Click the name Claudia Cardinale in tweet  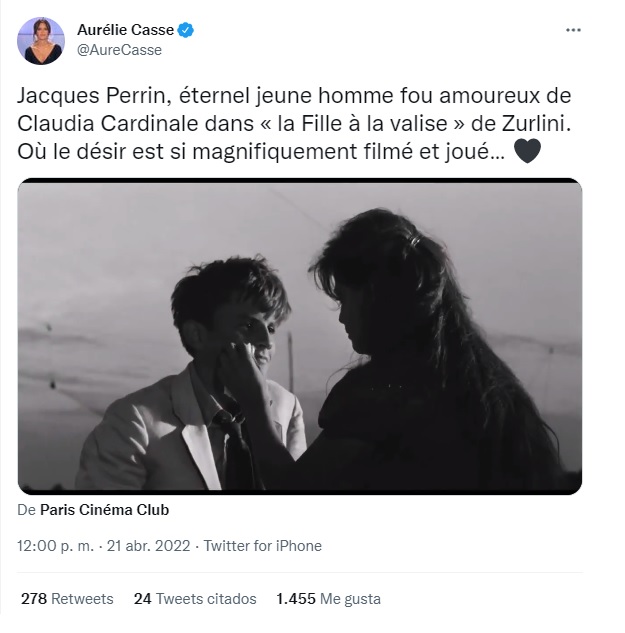(x=108, y=124)
